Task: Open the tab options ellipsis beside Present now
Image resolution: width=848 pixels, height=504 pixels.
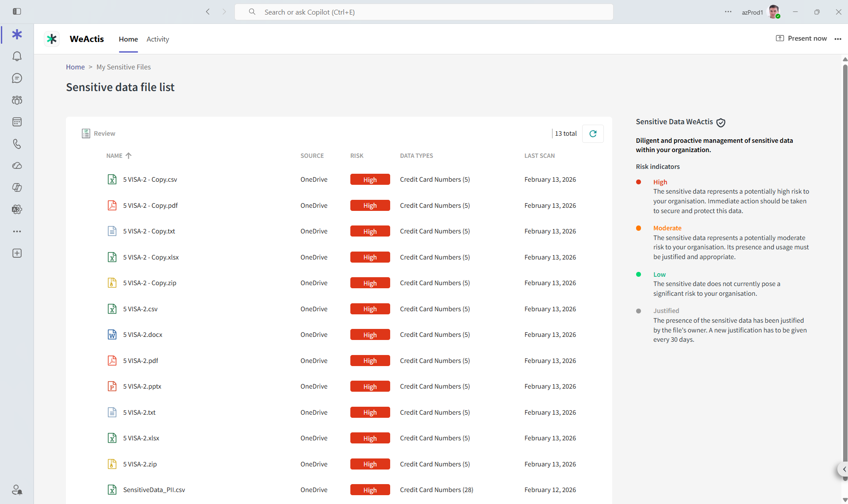Action: (x=838, y=39)
